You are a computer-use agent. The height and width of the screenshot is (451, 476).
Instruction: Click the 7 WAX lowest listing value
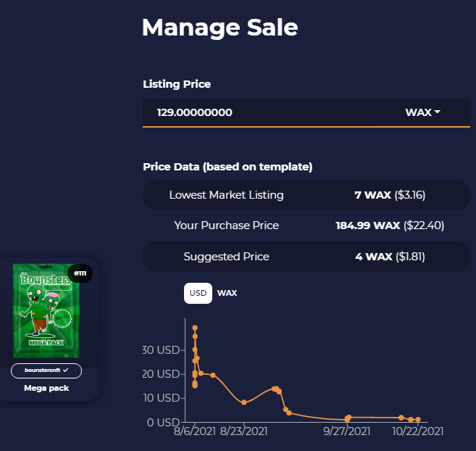pyautogui.click(x=373, y=195)
